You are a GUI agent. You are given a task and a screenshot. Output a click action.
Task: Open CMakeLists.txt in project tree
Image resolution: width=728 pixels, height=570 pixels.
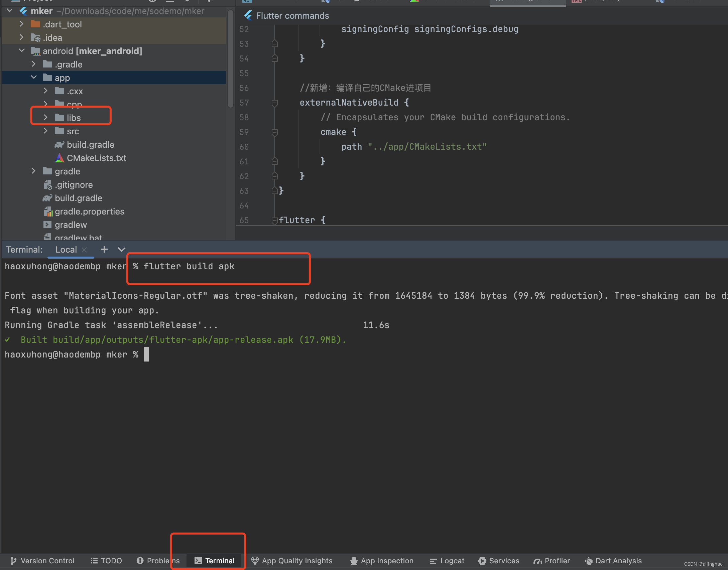click(x=96, y=158)
